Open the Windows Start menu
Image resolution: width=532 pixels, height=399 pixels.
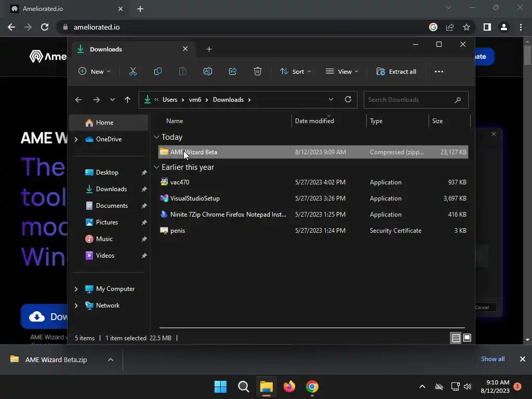[220, 387]
